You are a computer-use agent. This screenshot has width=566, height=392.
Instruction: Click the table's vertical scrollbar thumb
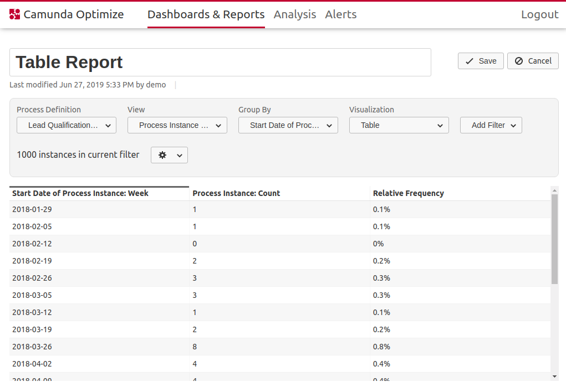pos(554,238)
